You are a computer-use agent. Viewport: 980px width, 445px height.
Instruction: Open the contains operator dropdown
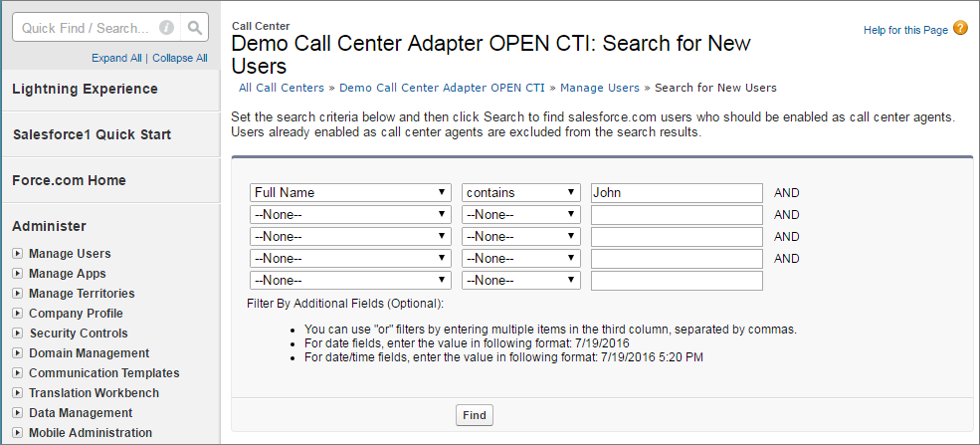pyautogui.click(x=521, y=192)
